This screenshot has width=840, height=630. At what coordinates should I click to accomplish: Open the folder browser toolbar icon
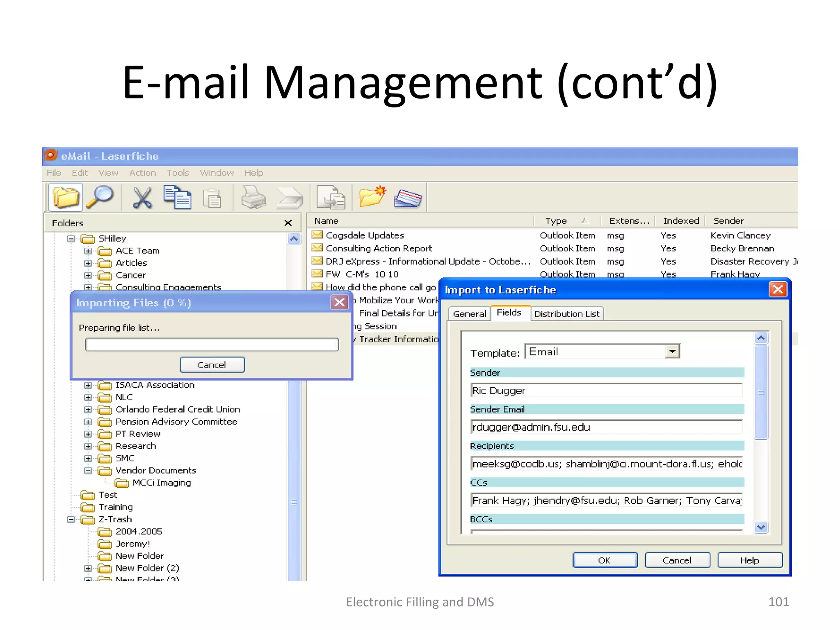point(66,197)
